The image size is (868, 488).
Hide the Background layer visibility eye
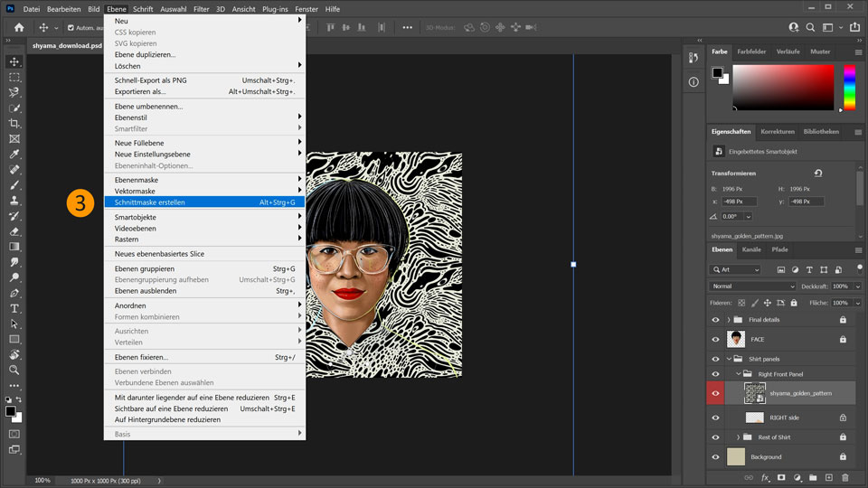click(x=715, y=456)
